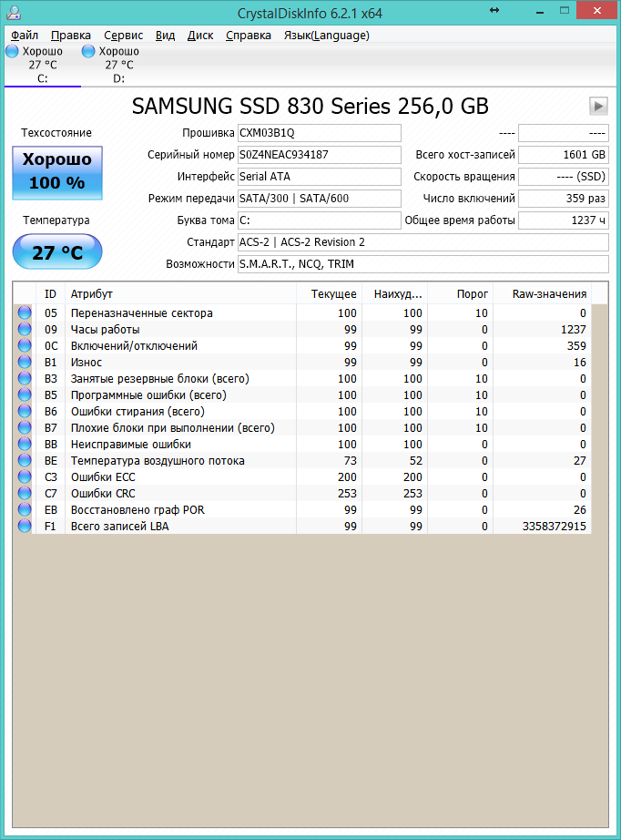Select the Температура воздушного потока row
This screenshot has height=840, width=621.
pyautogui.click(x=302, y=461)
